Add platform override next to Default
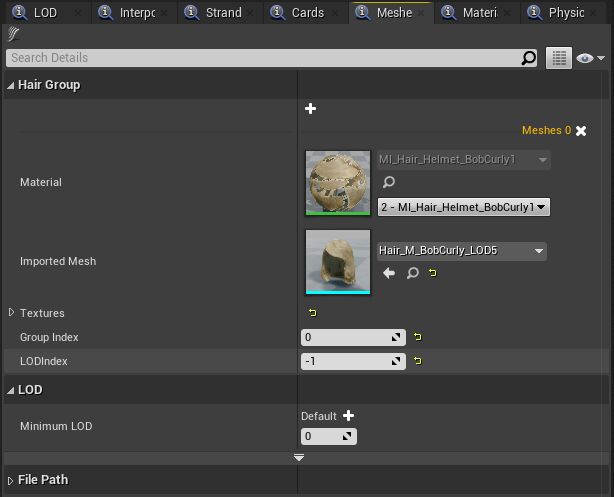 coord(348,415)
